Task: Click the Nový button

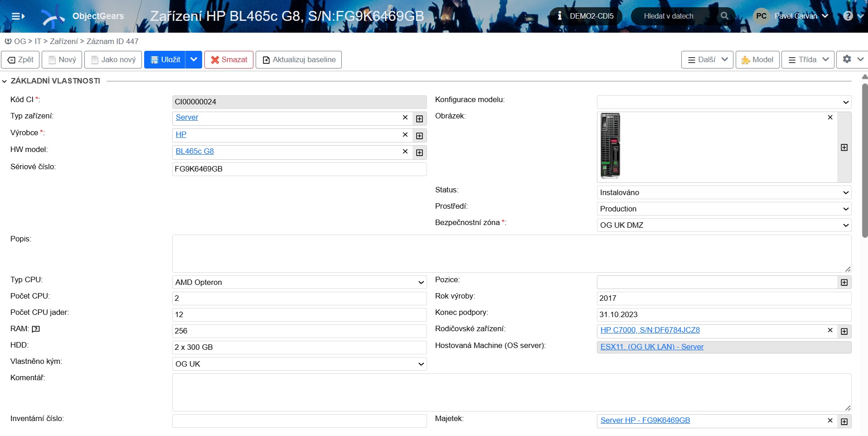Action: pyautogui.click(x=62, y=59)
